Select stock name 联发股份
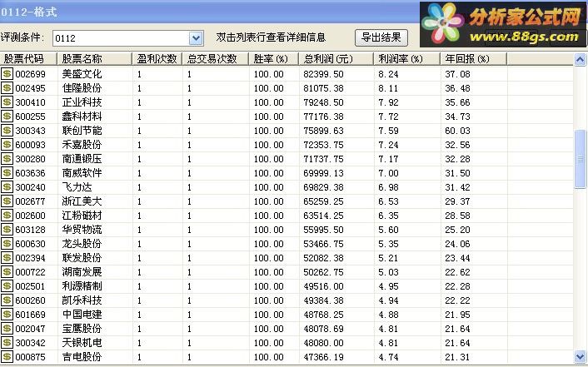The height and width of the screenshot is (367, 588). pos(82,258)
